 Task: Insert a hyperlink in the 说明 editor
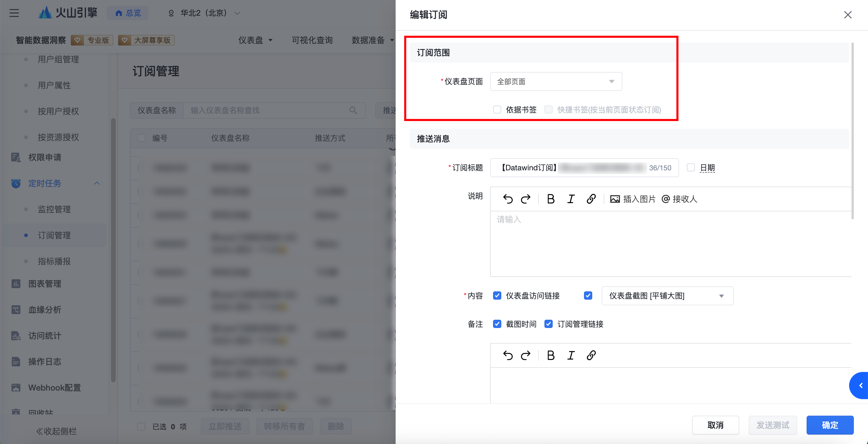pyautogui.click(x=591, y=199)
